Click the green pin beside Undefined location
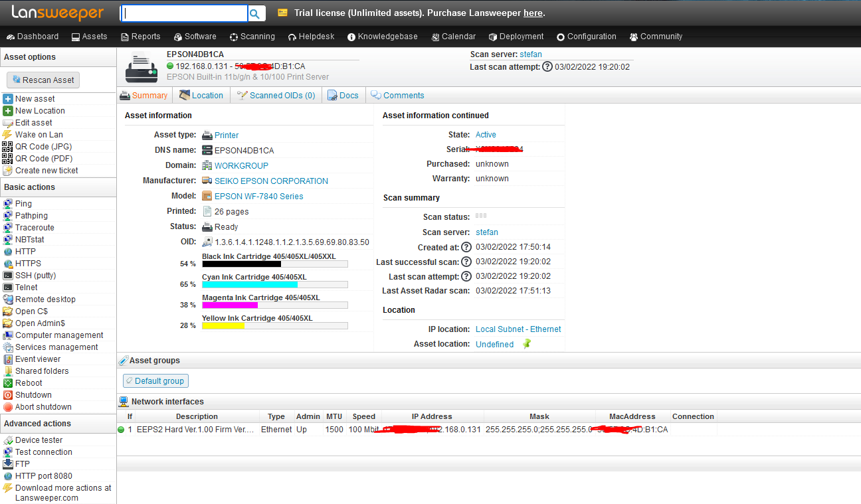 pos(527,344)
